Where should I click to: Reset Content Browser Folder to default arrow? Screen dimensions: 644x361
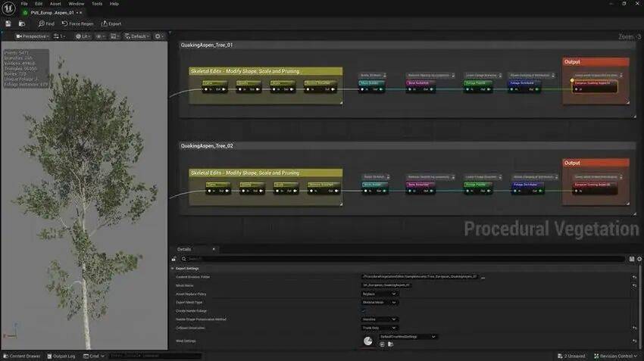click(634, 277)
